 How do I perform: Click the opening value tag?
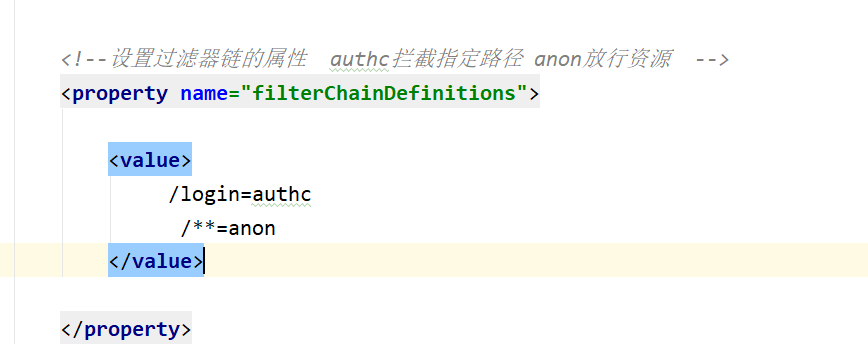[x=150, y=159]
